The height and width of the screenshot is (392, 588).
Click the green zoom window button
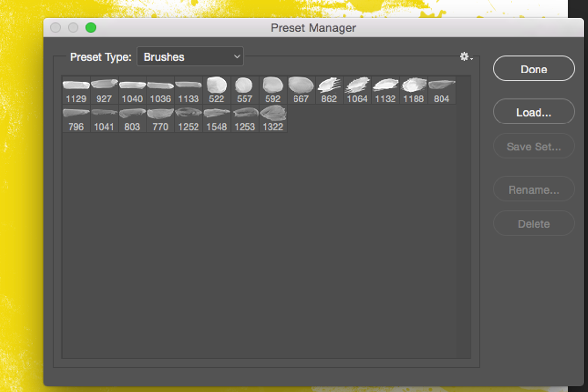(91, 28)
